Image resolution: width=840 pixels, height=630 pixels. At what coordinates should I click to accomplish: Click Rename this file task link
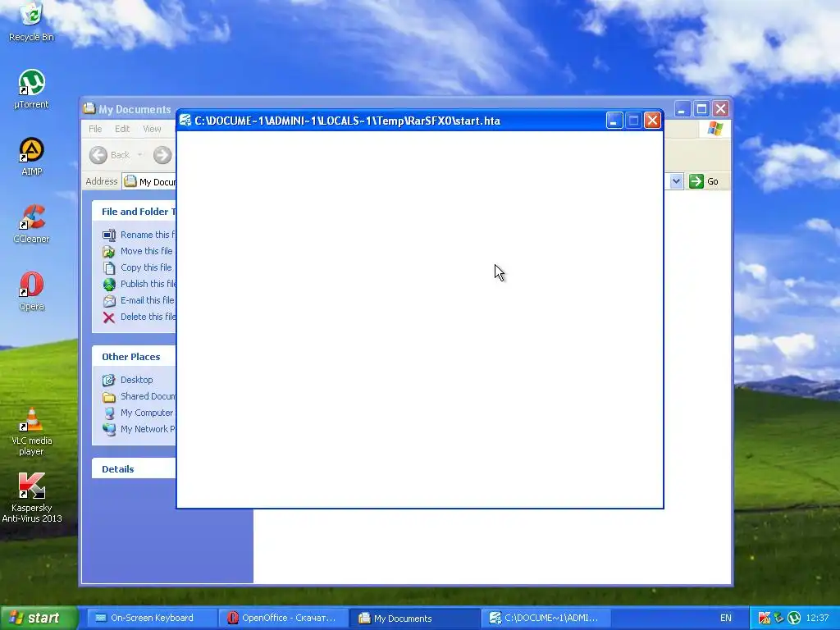click(148, 235)
